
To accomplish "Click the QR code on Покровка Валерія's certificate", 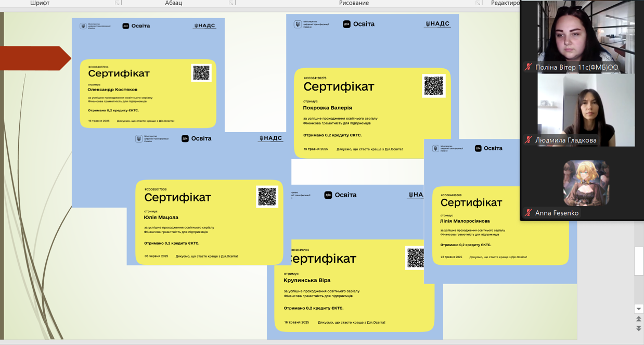I will (x=434, y=86).
